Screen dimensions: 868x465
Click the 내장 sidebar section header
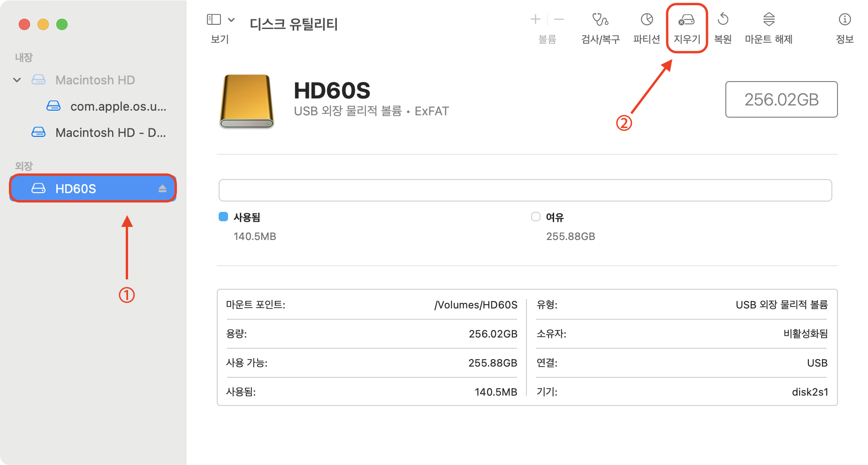[x=23, y=57]
